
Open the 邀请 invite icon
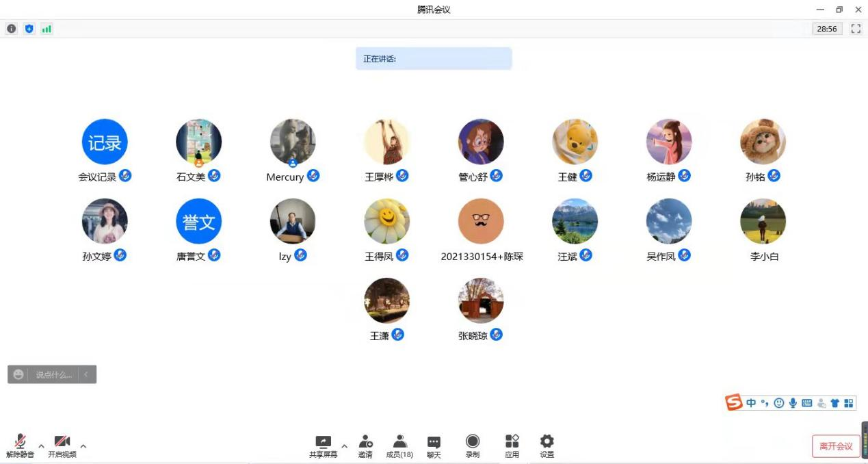click(x=365, y=446)
